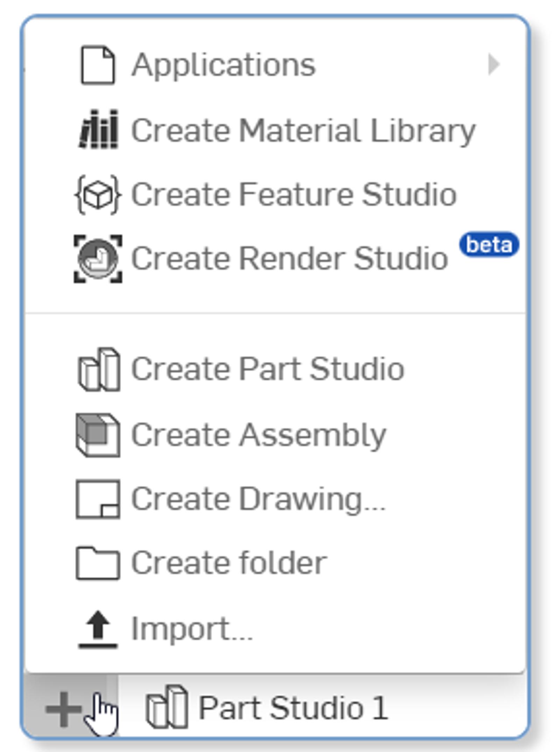
Task: Click the Create Part Studio icon
Action: click(x=98, y=369)
